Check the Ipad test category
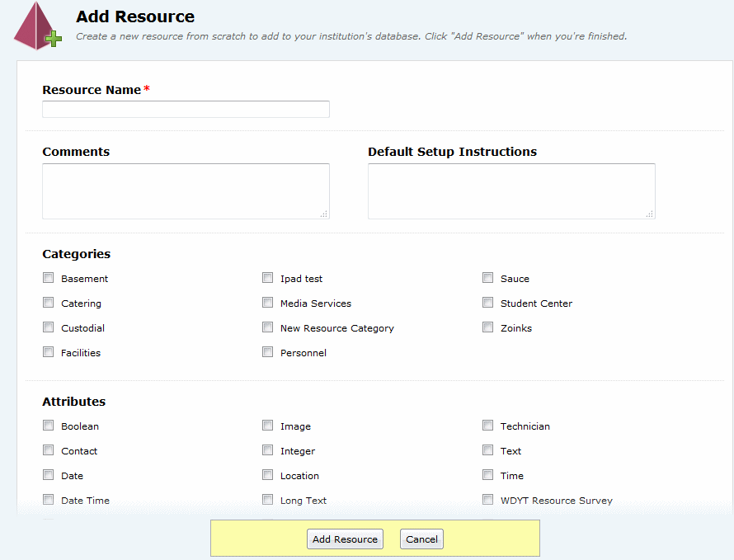The width and height of the screenshot is (734, 560). click(268, 278)
